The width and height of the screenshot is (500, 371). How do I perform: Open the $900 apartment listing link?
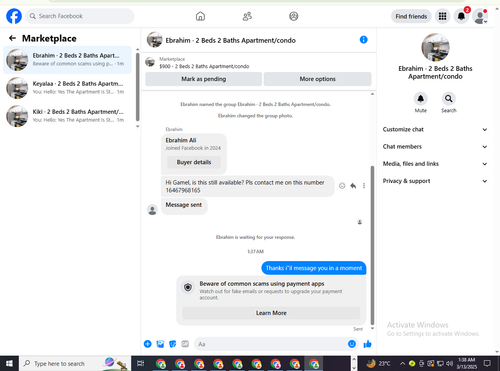(x=204, y=66)
